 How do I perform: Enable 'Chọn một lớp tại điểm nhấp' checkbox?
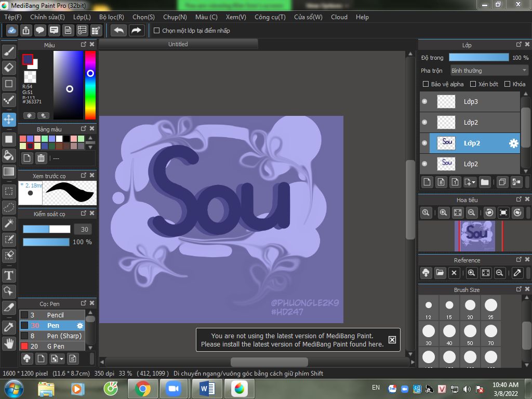pos(156,31)
